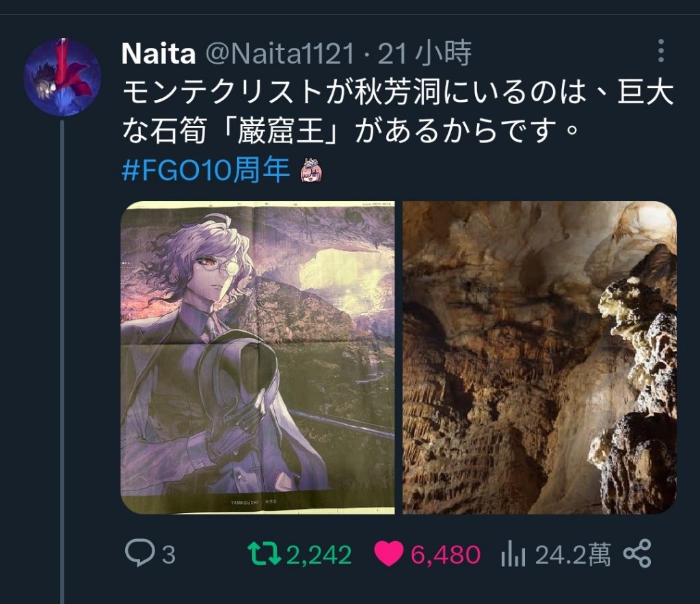Image resolution: width=700 pixels, height=604 pixels.
Task: Click the 24.2萬 view count
Action: coord(573,555)
